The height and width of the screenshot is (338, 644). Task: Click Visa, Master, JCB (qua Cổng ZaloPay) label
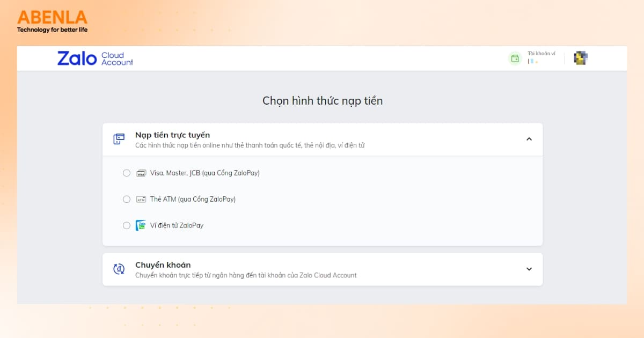click(205, 173)
